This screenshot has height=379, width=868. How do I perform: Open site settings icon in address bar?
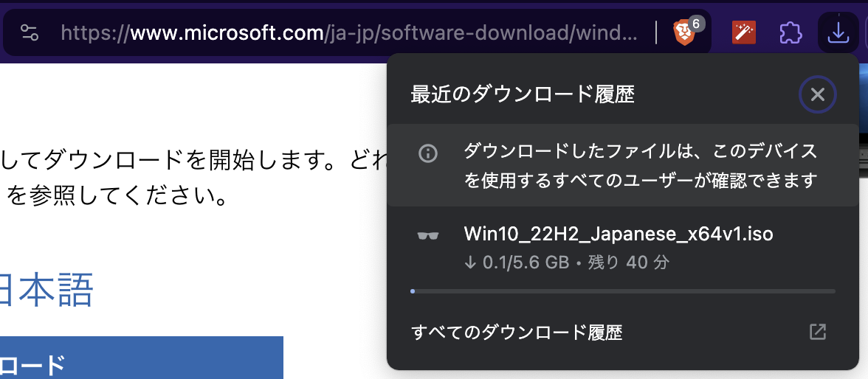point(30,32)
